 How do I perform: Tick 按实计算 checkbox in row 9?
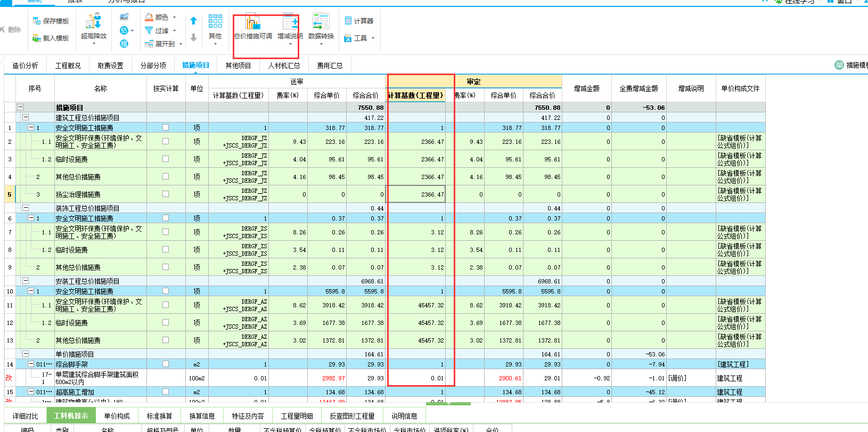(166, 267)
